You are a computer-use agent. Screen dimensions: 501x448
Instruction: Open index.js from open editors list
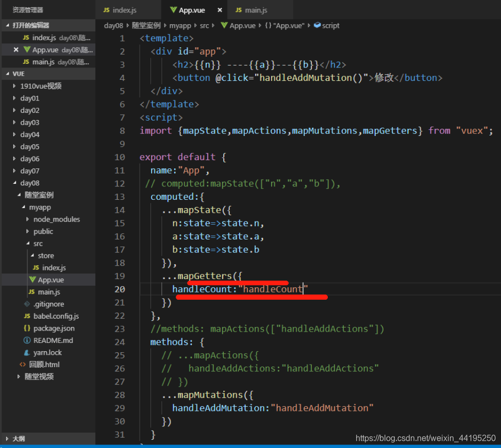coord(48,38)
